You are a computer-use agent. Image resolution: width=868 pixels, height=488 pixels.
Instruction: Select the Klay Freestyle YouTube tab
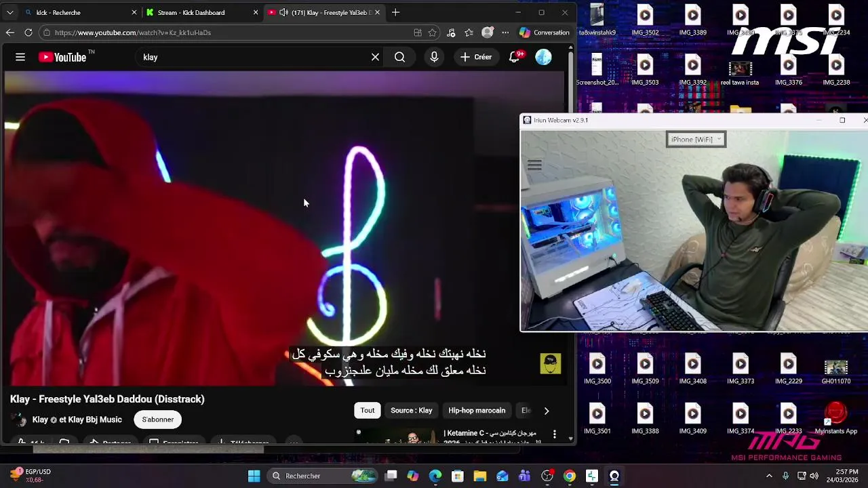(324, 12)
